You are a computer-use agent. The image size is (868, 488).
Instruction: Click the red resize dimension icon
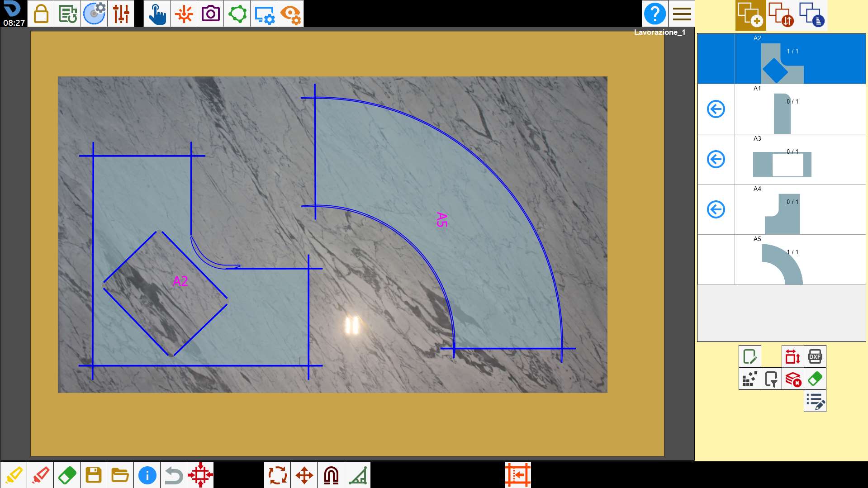[x=792, y=356]
